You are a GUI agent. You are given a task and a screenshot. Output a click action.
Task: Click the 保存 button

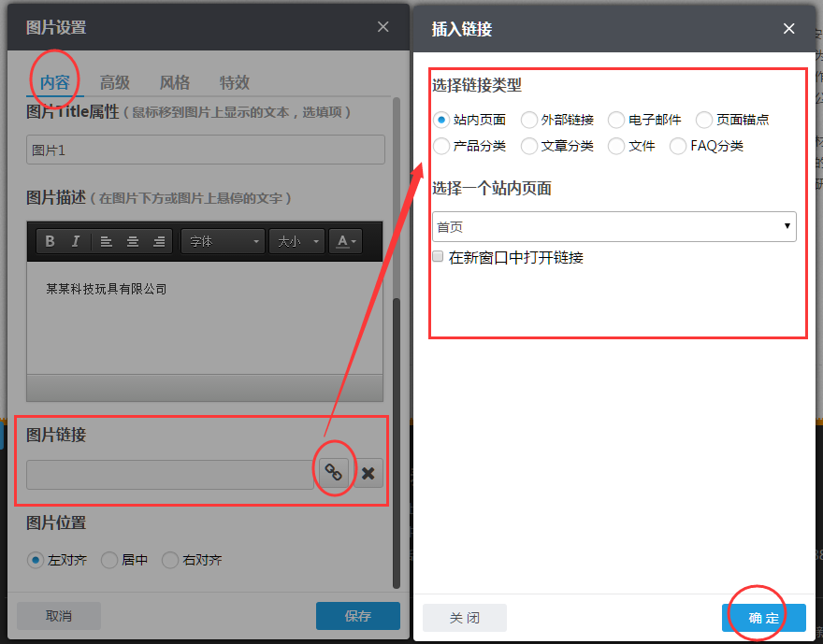pyautogui.click(x=357, y=616)
